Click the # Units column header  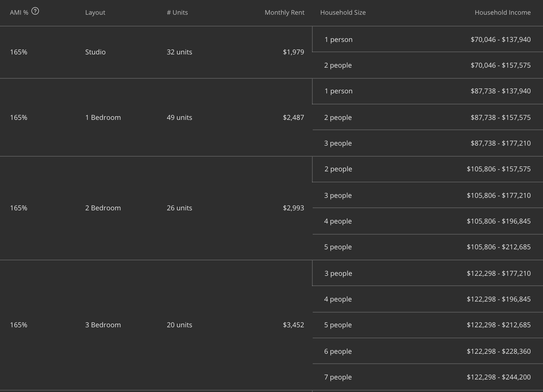point(177,13)
